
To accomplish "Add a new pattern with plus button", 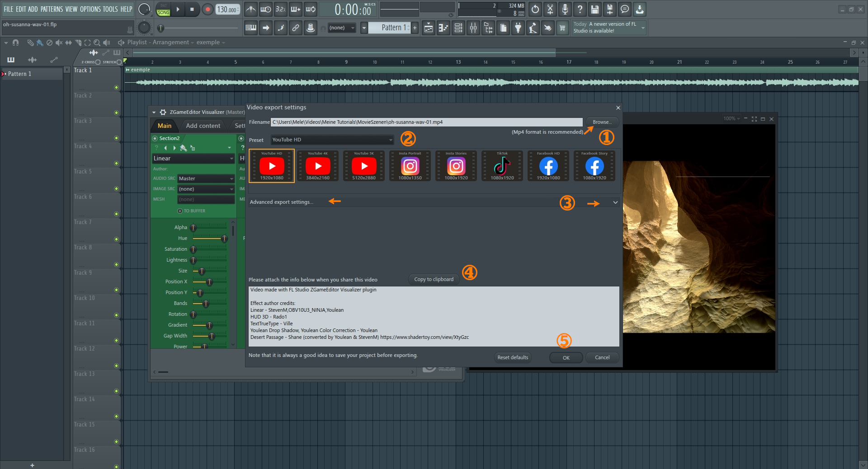I will point(415,28).
